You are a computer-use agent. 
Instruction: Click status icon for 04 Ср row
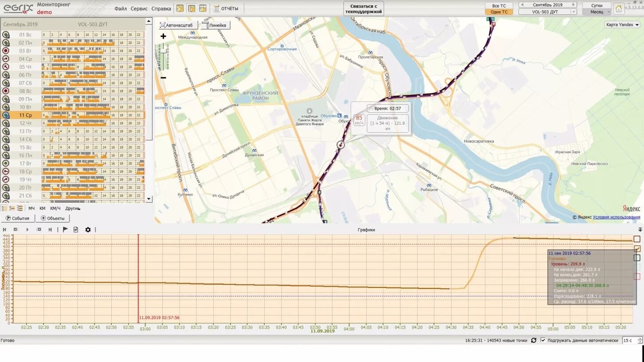(x=6, y=59)
